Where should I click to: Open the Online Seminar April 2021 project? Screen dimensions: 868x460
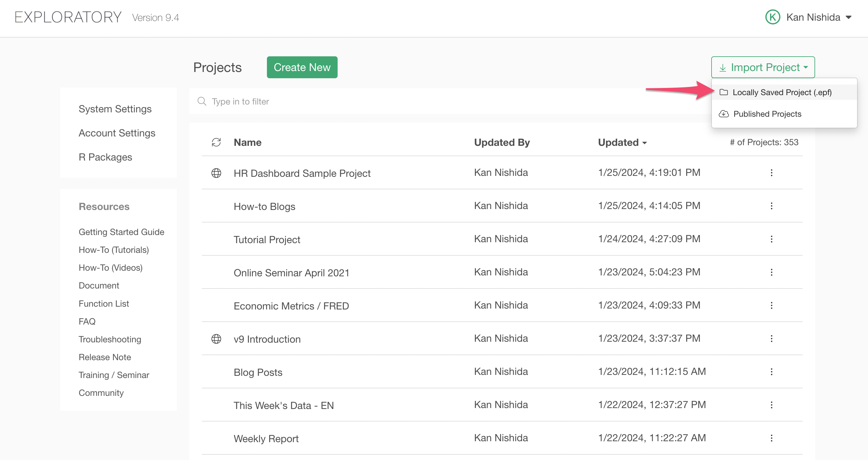click(x=291, y=273)
